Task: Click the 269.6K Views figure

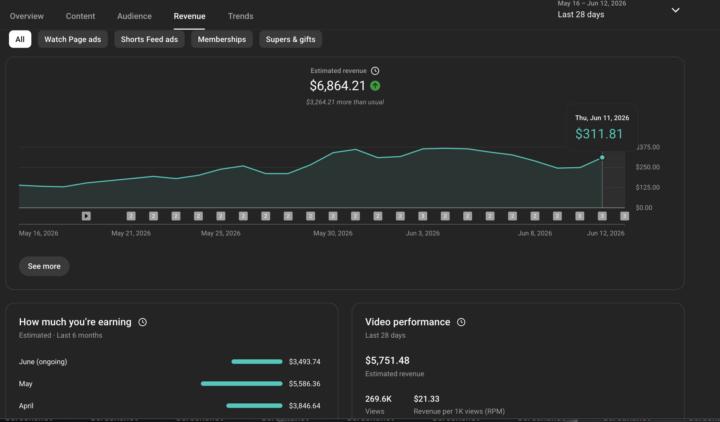Action: click(x=378, y=399)
